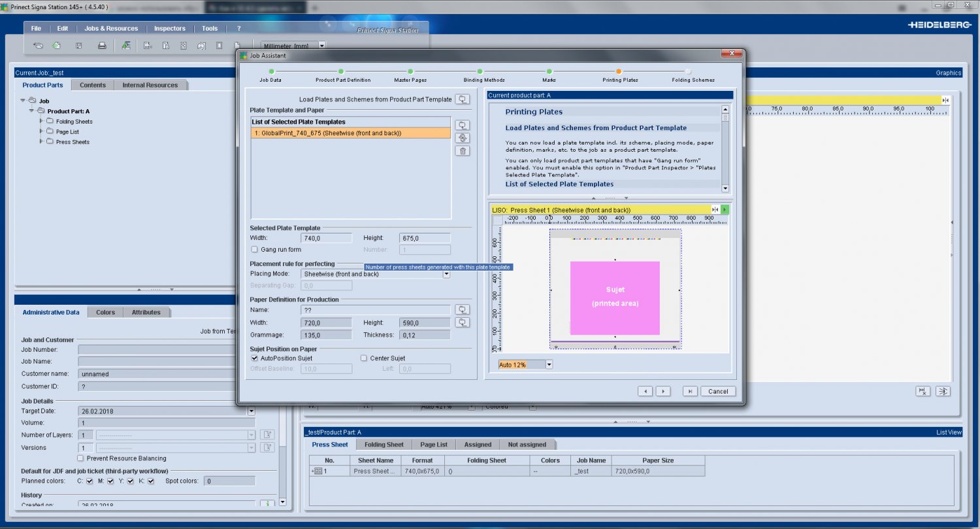Open the Colors tab in lower-left panel
Screen dimensions: 980x529
105,313
